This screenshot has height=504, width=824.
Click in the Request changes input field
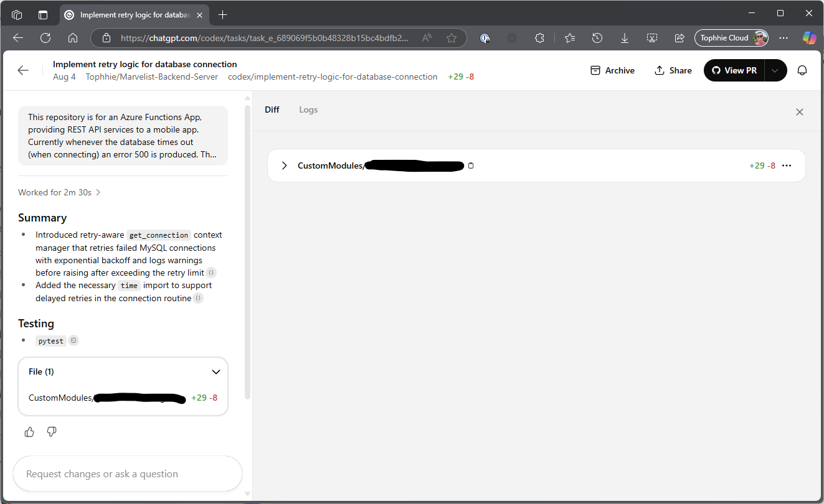[x=128, y=474]
